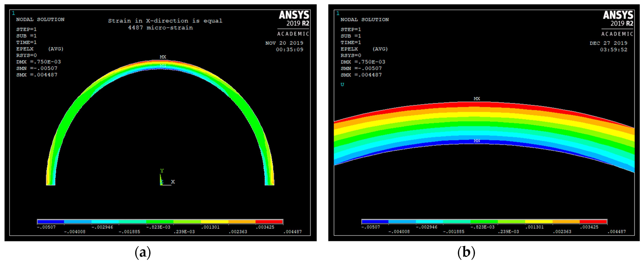Click the cyan U symbol in right plot

point(342,84)
